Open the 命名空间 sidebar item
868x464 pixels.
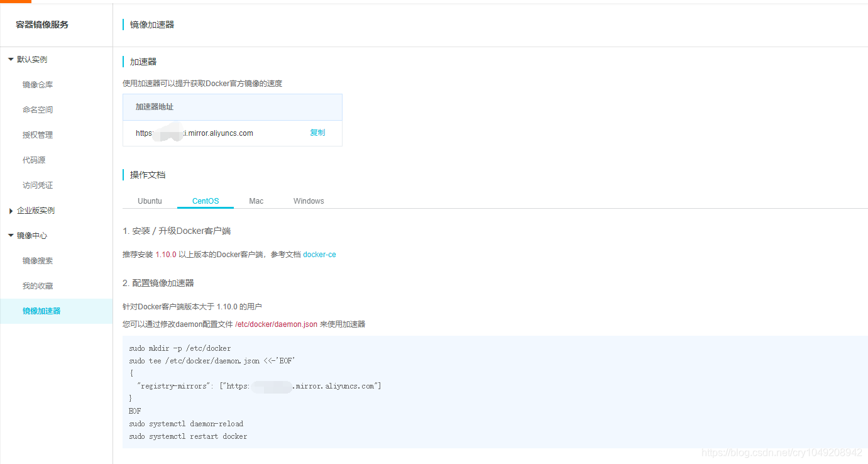coord(39,109)
